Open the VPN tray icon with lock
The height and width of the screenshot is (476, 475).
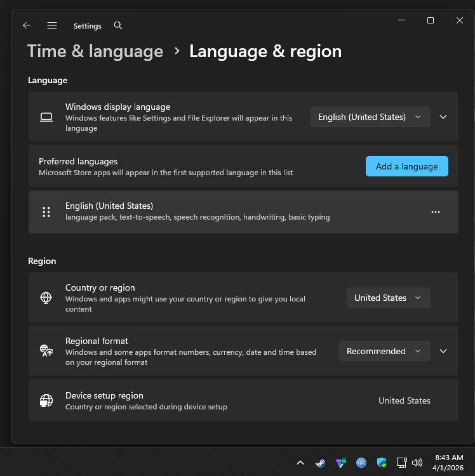click(x=341, y=463)
